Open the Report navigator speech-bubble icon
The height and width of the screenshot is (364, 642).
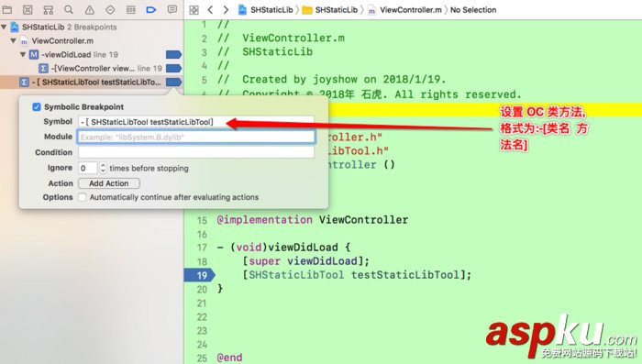172,9
